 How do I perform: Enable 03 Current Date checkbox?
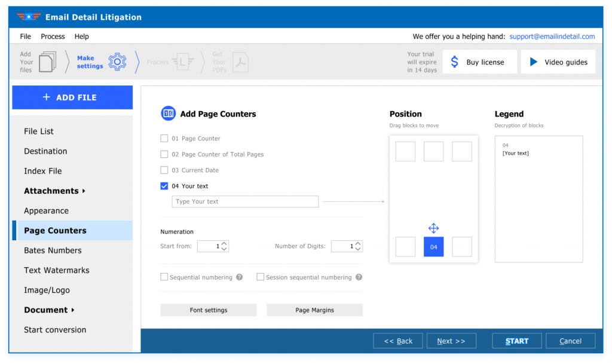tap(164, 170)
